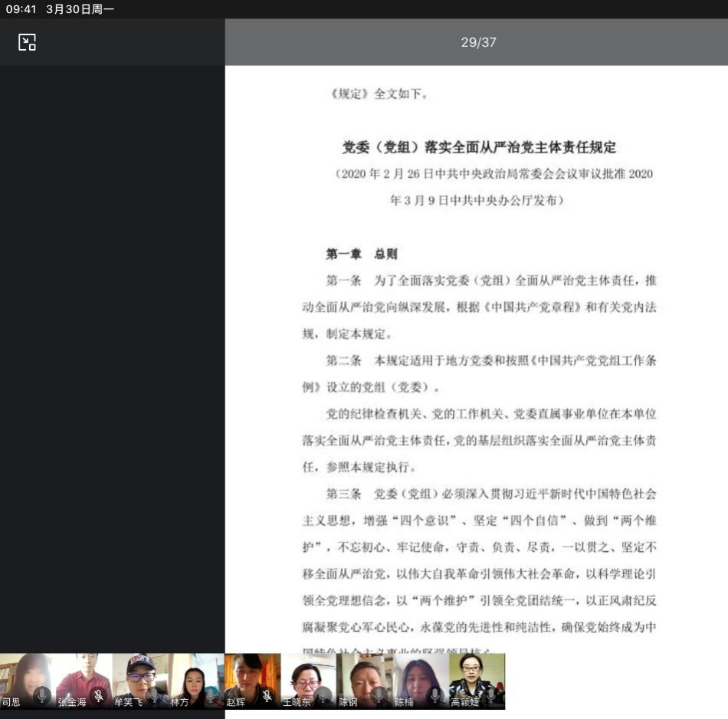Select 张金海's participant video thumbnail
Screen dimensions: 728x719
pyautogui.click(x=84, y=681)
